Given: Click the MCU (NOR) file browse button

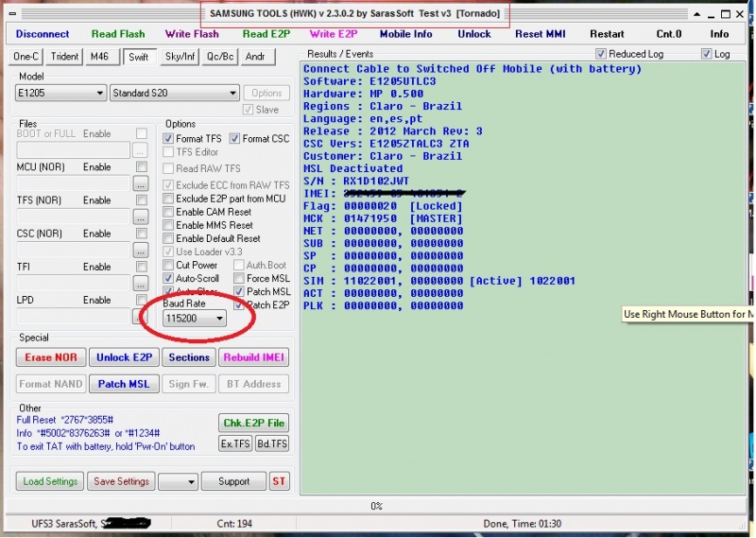Looking at the screenshot, I should [141, 183].
